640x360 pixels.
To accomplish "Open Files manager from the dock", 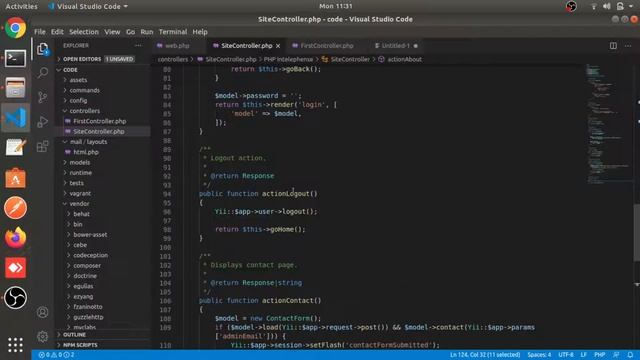I will click(16, 88).
